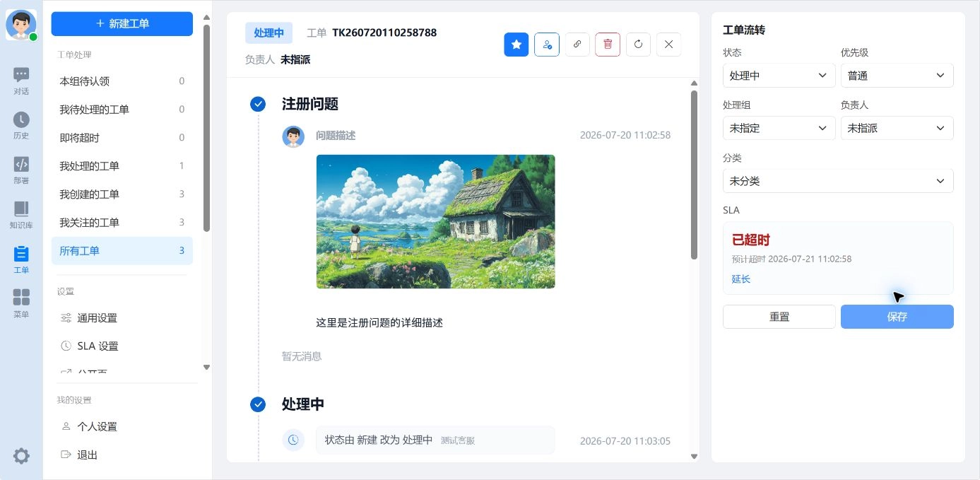
Task: Click 退出 to log out
Action: [122, 455]
